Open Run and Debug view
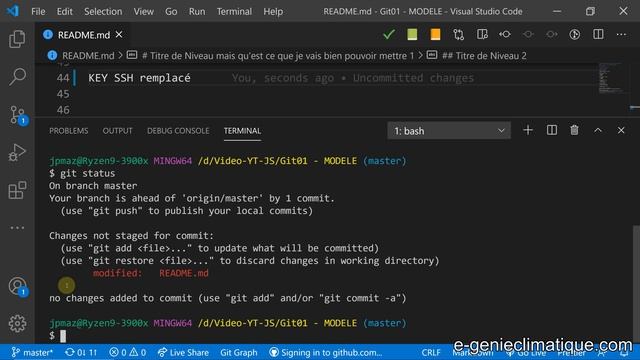This screenshot has height=360, width=640. 17,153
